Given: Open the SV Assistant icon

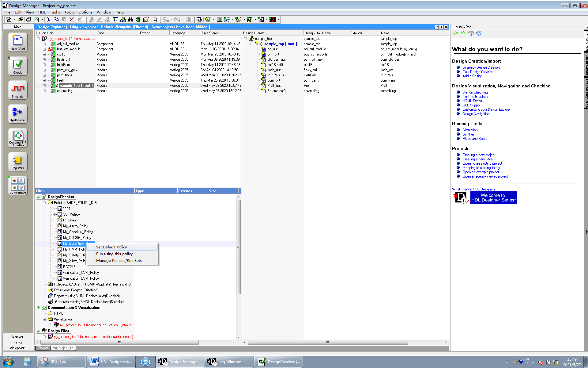Looking at the screenshot, I should point(17,185).
